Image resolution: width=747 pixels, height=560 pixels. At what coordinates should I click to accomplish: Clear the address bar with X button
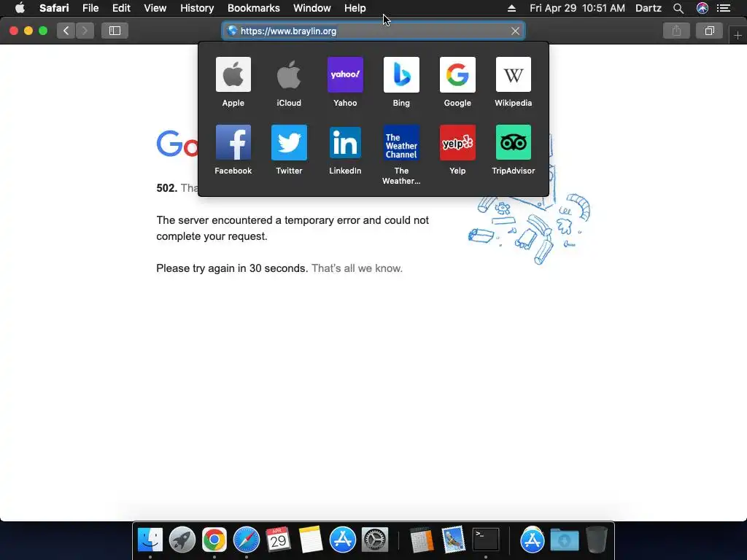coord(515,31)
